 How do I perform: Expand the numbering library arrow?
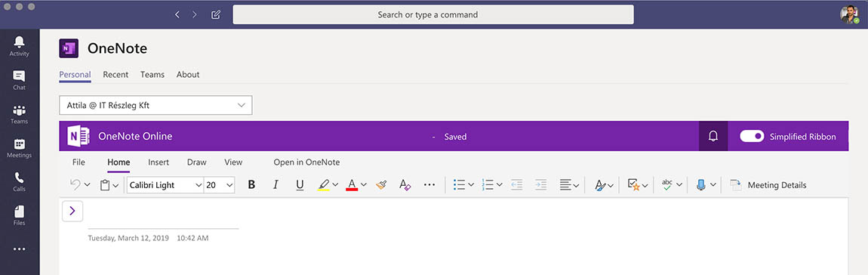[500, 185]
